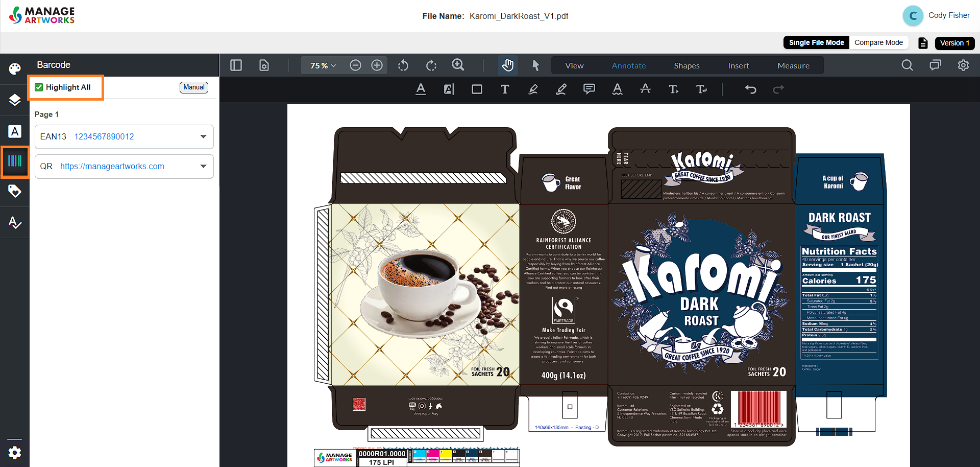Open the comments panel icon
Viewport: 980px width, 467px height.
pos(935,65)
